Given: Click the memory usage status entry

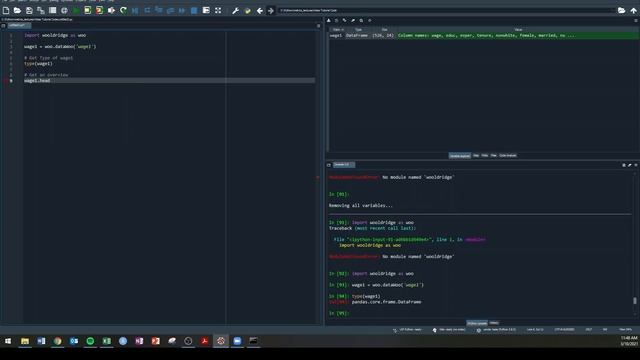Looking at the screenshot, I should coord(625,329).
